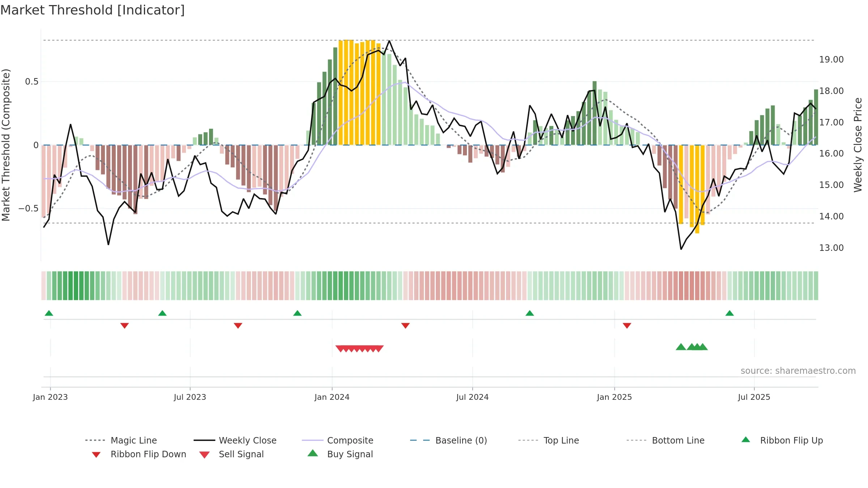The width and height of the screenshot is (868, 488).
Task: Click the Jan 2025 x-axis label
Action: pyautogui.click(x=614, y=397)
